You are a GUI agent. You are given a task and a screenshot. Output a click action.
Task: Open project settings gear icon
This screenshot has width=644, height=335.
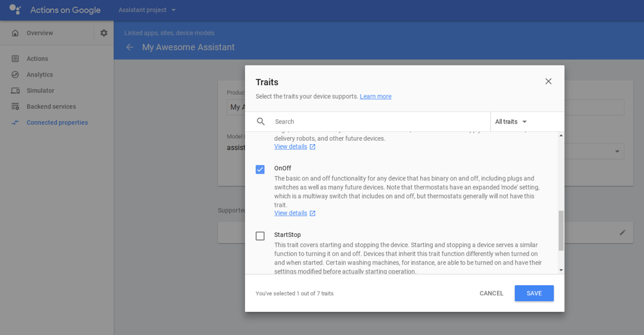[x=104, y=33]
